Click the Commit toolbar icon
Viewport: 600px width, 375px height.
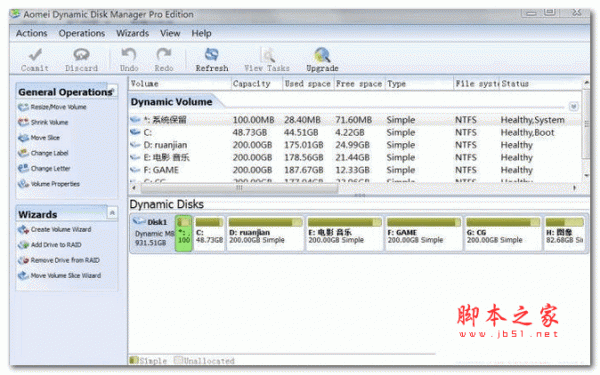coord(35,55)
